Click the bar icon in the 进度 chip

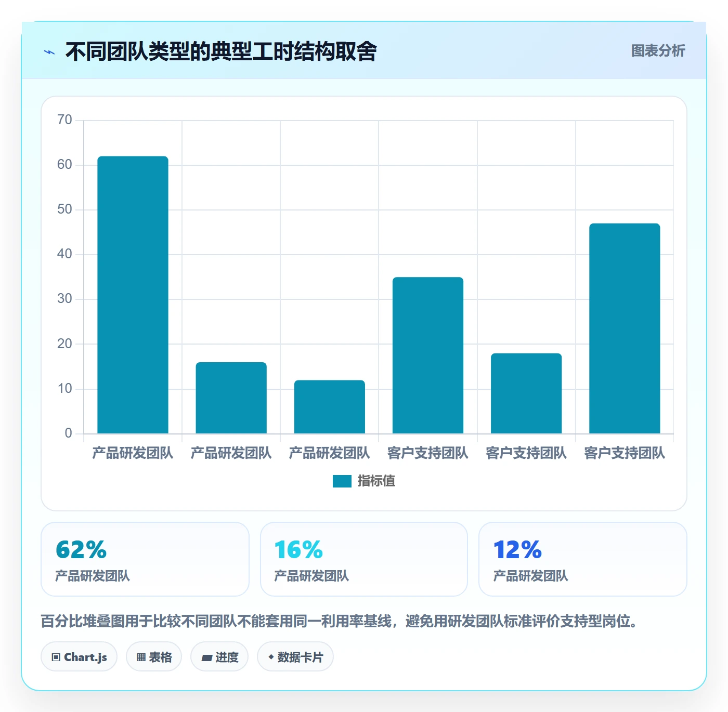pyautogui.click(x=206, y=658)
